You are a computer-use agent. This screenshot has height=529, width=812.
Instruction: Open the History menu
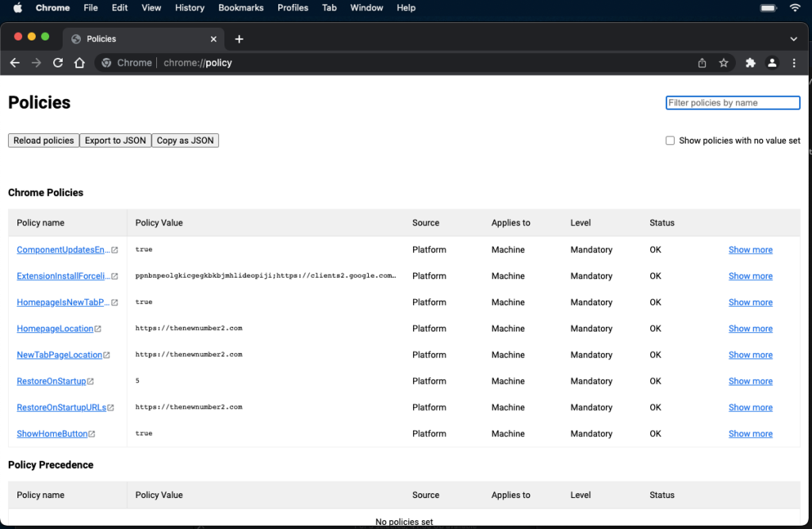pyautogui.click(x=190, y=8)
